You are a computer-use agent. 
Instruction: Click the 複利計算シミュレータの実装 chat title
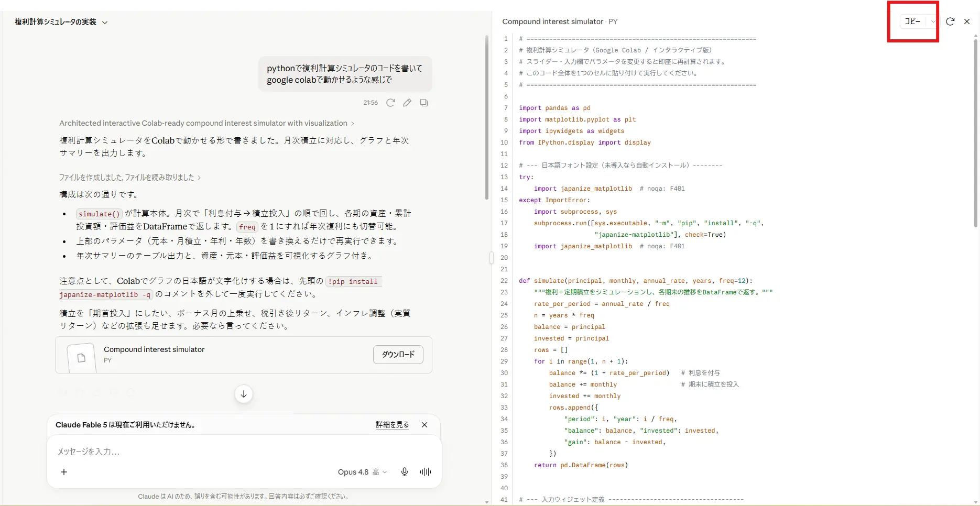point(56,22)
